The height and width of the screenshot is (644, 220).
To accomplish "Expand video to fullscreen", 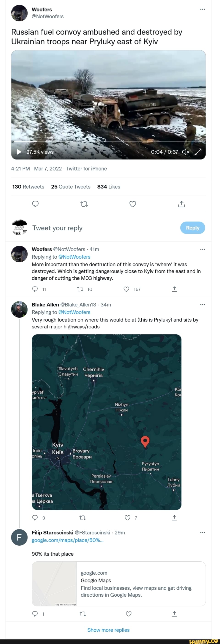I will tap(198, 152).
